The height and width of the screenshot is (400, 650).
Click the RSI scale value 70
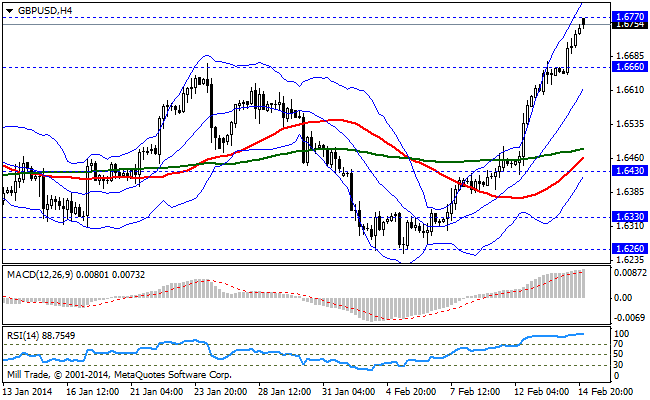[618, 344]
